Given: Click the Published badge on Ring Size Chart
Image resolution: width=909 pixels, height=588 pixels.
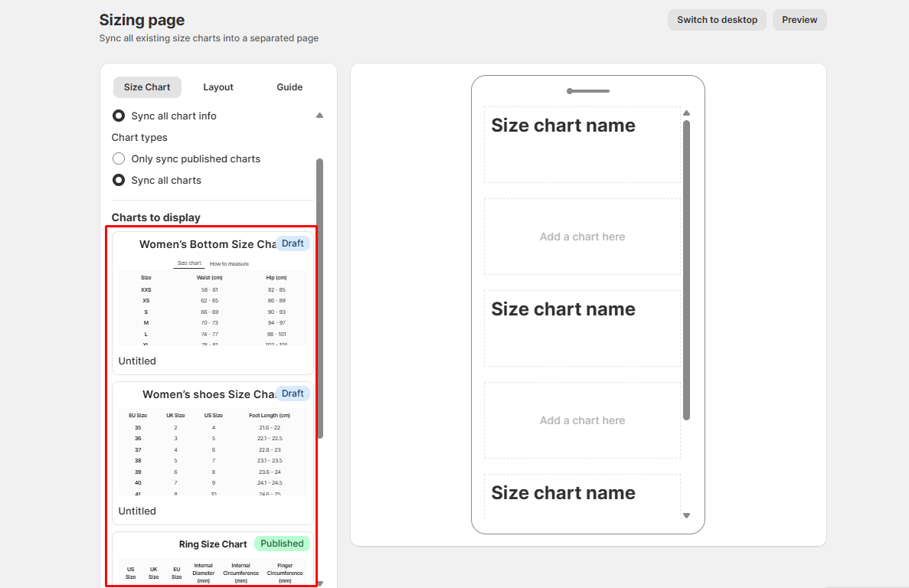Looking at the screenshot, I should (x=282, y=544).
